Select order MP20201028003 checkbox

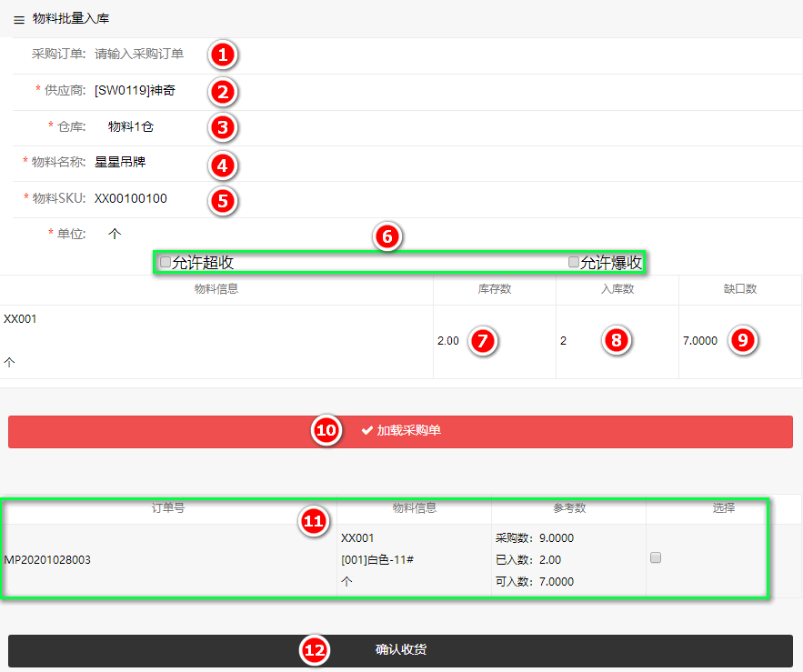point(656,558)
